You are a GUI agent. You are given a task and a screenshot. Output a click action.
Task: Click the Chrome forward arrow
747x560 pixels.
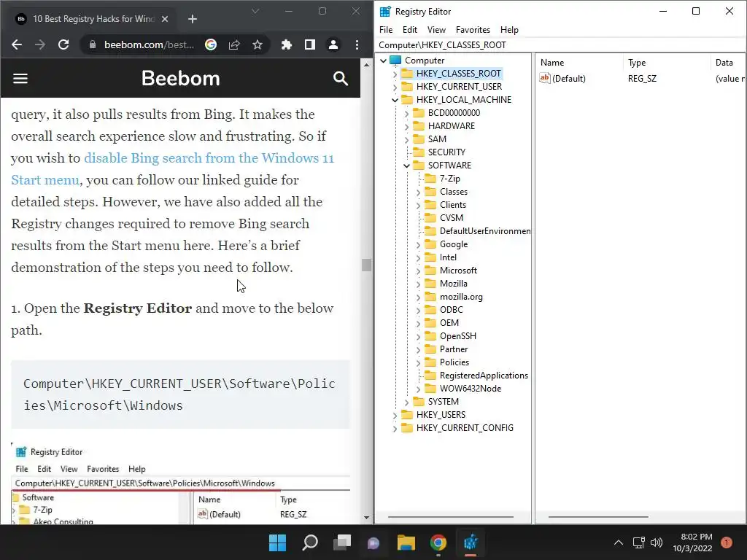click(40, 44)
